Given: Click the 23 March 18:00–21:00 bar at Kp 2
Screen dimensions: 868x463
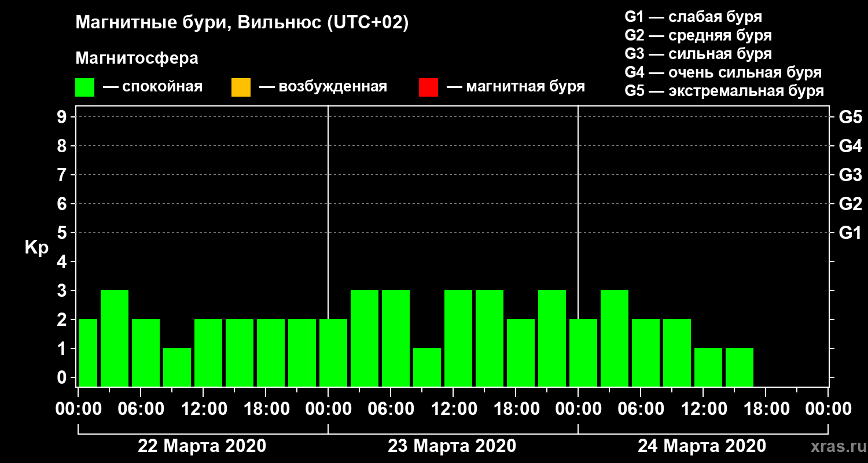Looking at the screenshot, I should 521,352.
